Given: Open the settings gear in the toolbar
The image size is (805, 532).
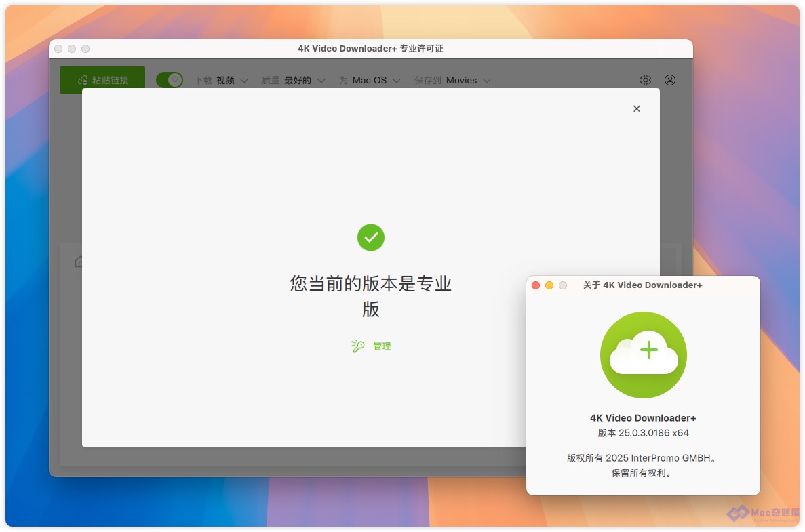Looking at the screenshot, I should [646, 80].
